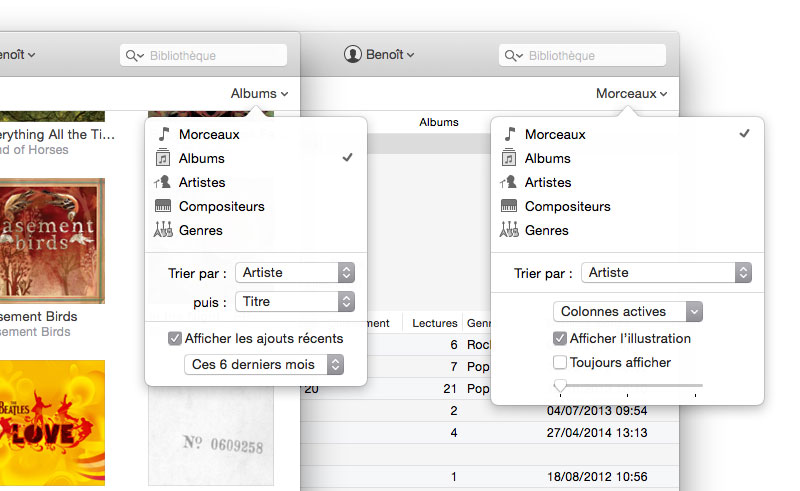800x491 pixels.
Task: Click the illustration size slider handle
Action: click(560, 386)
